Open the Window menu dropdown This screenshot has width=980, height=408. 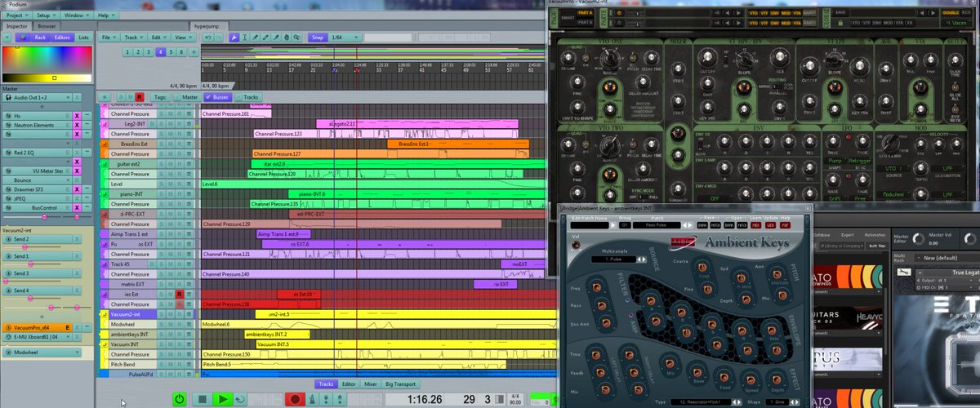(x=77, y=15)
